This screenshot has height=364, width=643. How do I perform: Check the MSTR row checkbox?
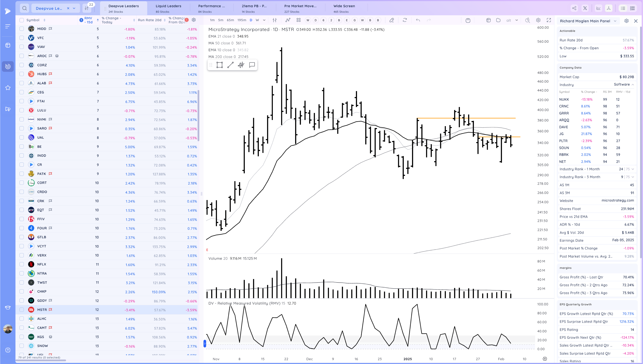[22, 310]
